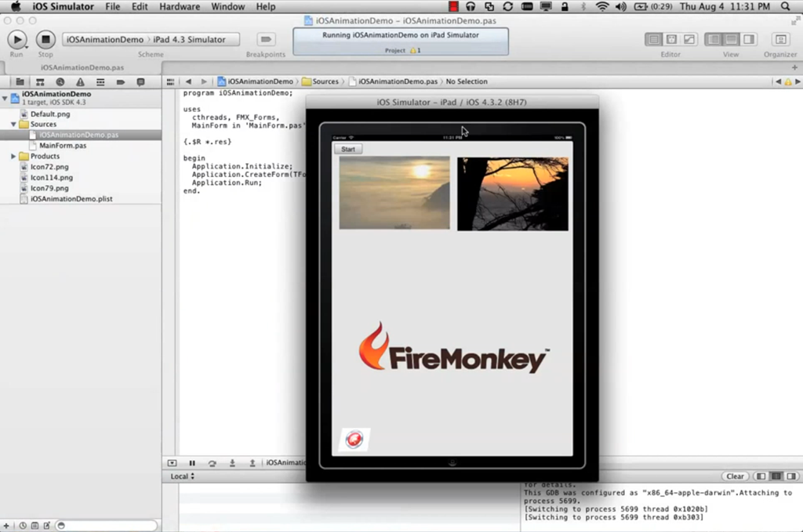
Task: Open the Help menu
Action: click(266, 6)
